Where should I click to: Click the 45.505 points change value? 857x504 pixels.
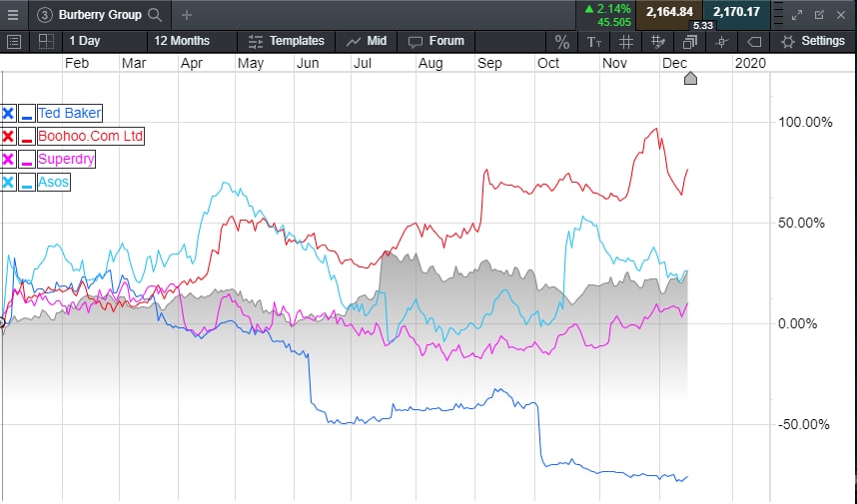pos(613,22)
